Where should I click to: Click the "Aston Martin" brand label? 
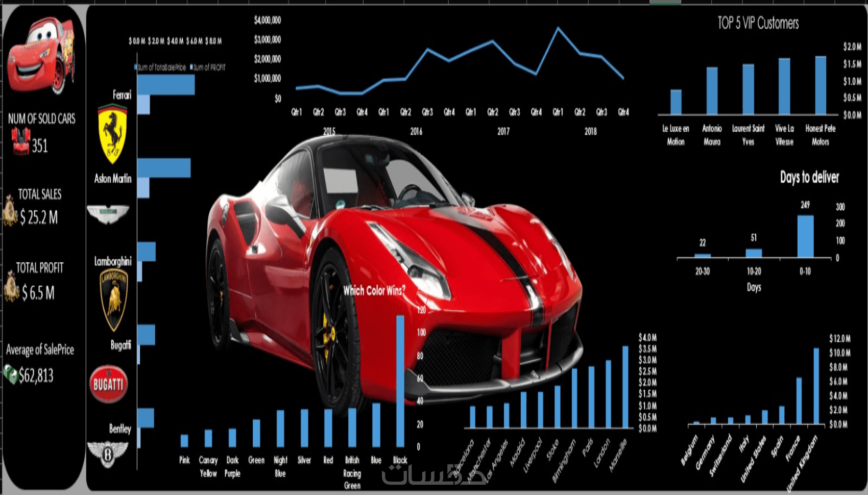113,179
